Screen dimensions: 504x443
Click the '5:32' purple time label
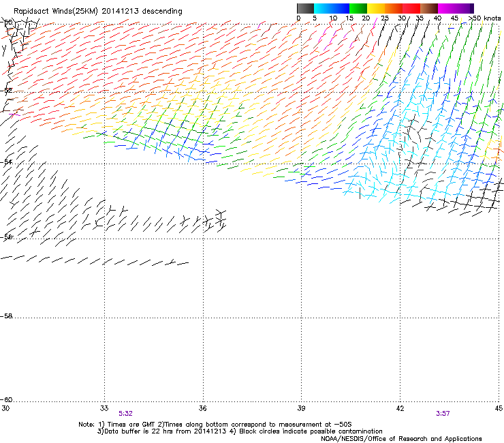tap(125, 414)
